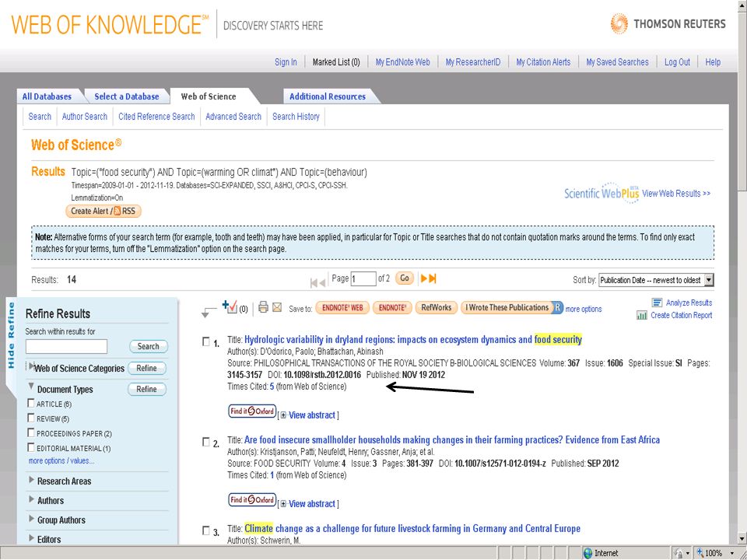Open the Sort by dropdown
The image size is (747, 560).
point(656,280)
